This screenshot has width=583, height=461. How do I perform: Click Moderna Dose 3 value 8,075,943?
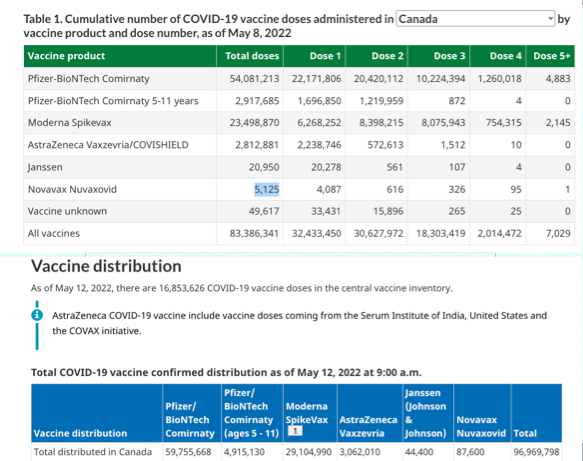point(444,123)
